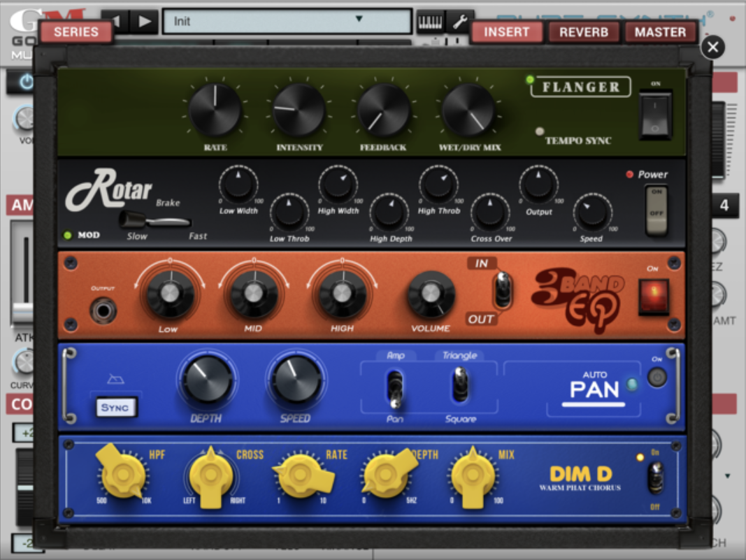Open the wrench tool icon near the keyboard

[x=459, y=20]
